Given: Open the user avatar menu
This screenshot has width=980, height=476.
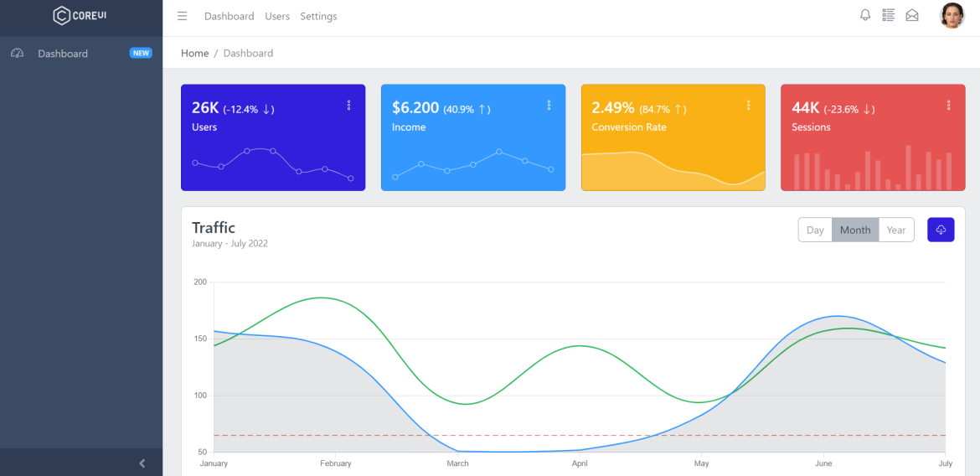Looking at the screenshot, I should (x=952, y=16).
